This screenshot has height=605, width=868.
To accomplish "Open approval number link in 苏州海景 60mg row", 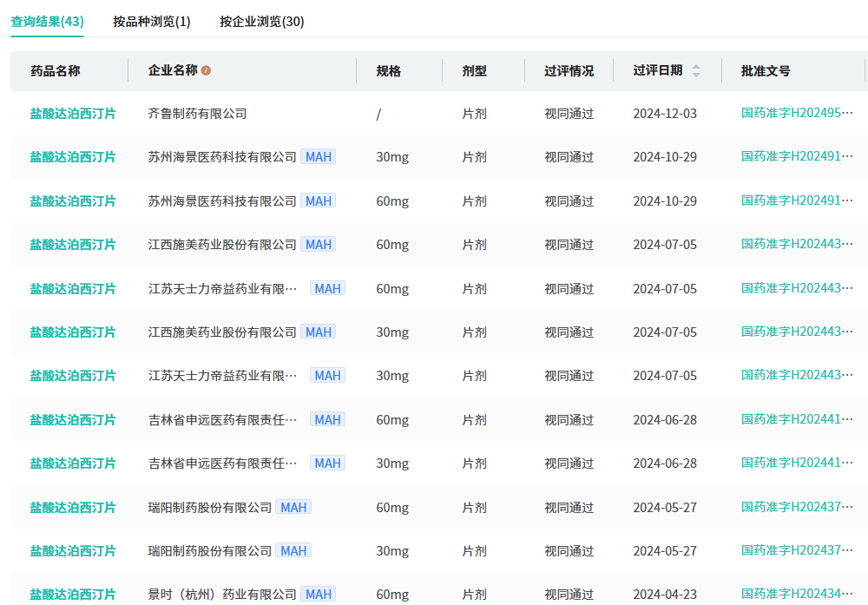I will 797,201.
